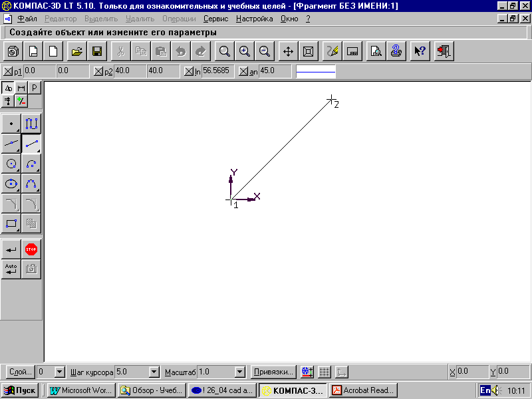This screenshot has height=399, width=532.
Task: Open the Пуск start button
Action: tap(20, 390)
